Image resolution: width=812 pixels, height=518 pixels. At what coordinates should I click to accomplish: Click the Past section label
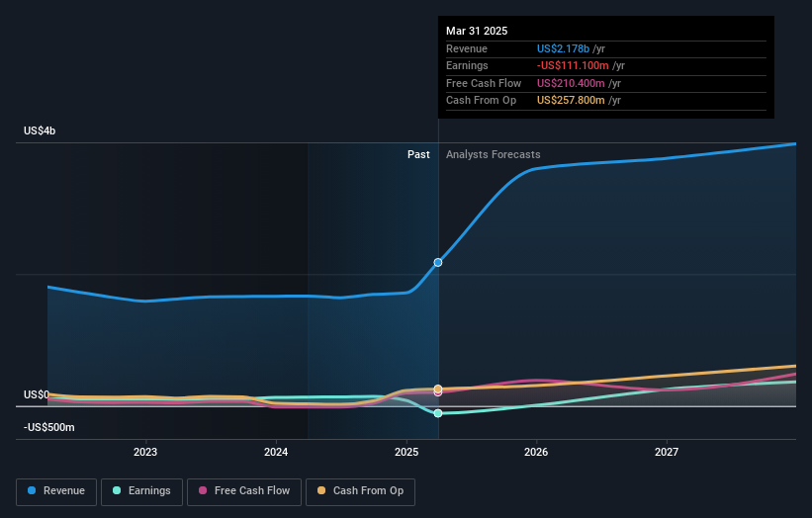coord(418,154)
